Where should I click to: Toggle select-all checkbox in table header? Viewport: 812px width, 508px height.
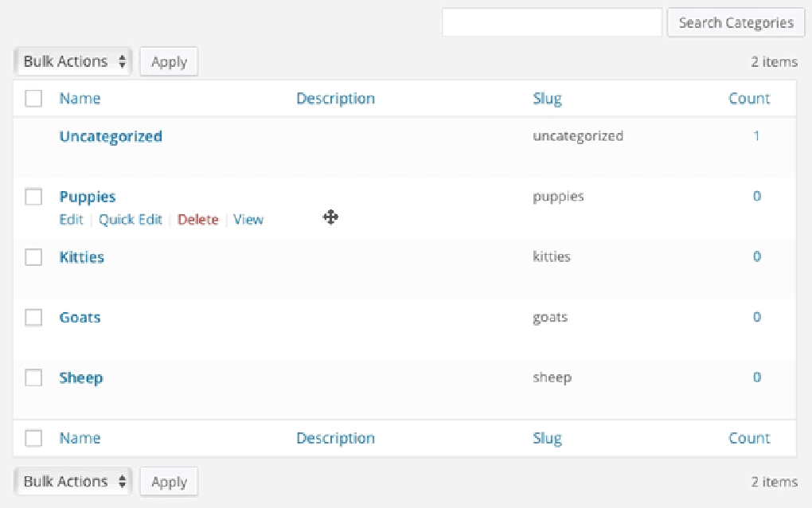click(x=33, y=99)
